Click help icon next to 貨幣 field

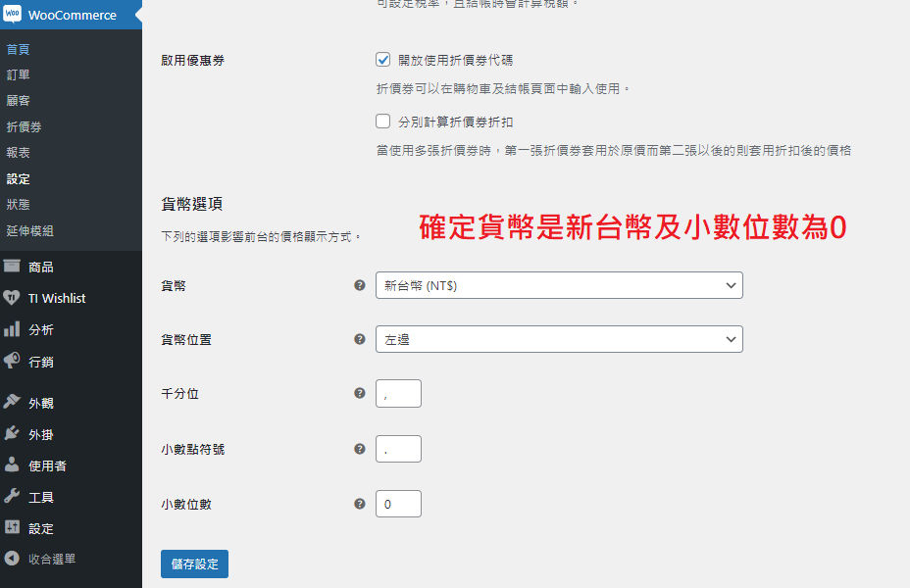(x=359, y=285)
